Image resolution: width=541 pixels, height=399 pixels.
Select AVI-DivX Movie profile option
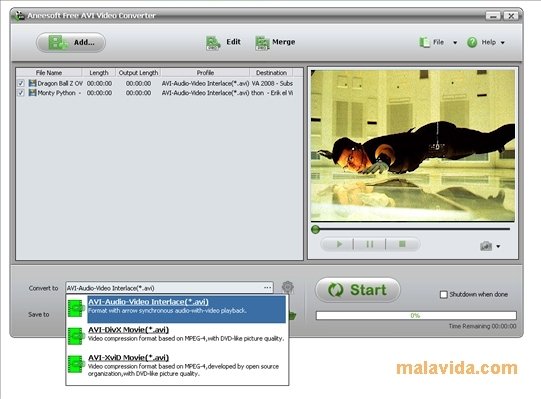tap(177, 334)
